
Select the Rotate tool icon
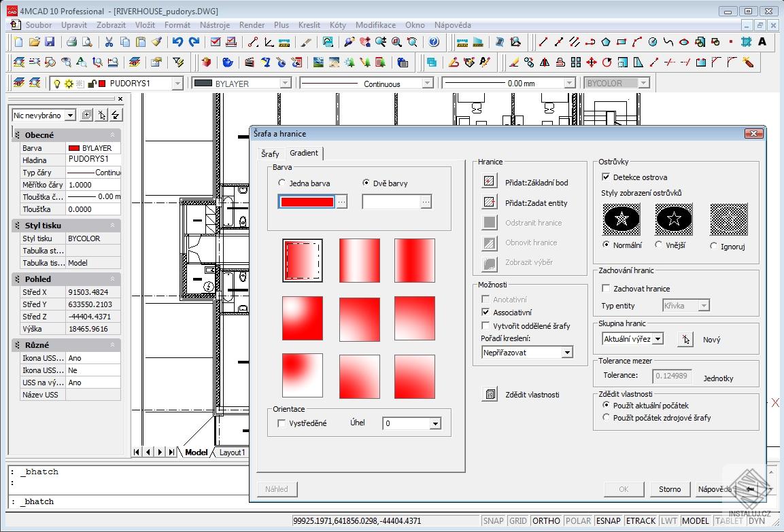(x=607, y=63)
